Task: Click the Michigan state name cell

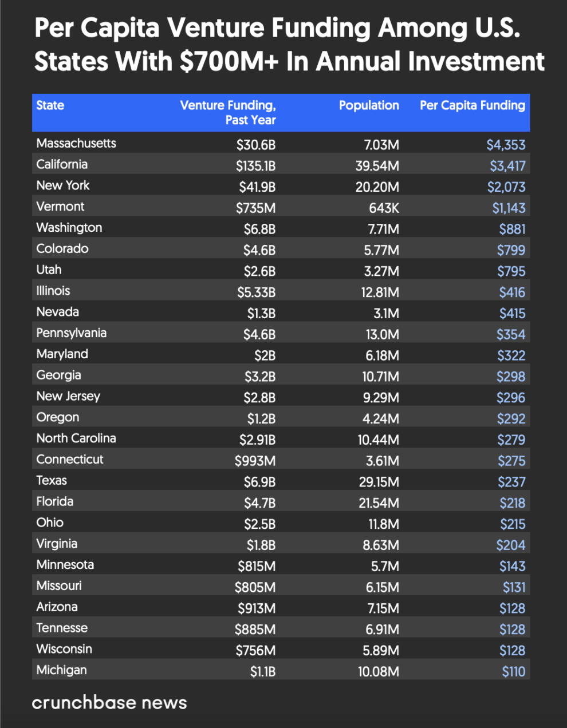Action: (x=62, y=670)
